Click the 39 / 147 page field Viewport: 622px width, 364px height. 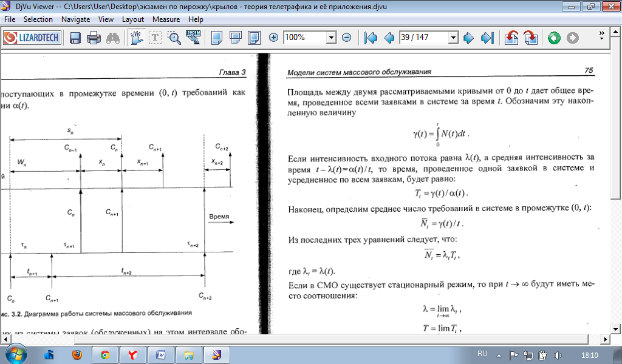(423, 38)
